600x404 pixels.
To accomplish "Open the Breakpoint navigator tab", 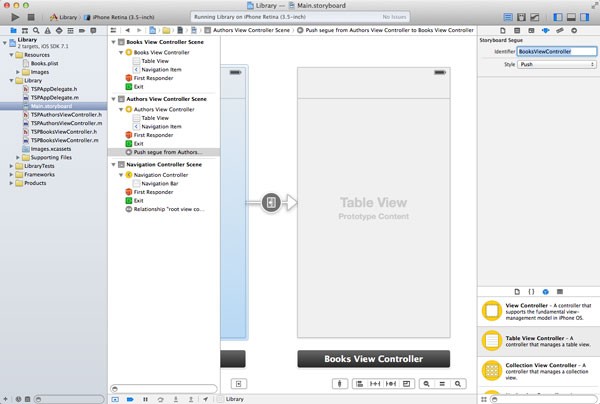I will 82,31.
